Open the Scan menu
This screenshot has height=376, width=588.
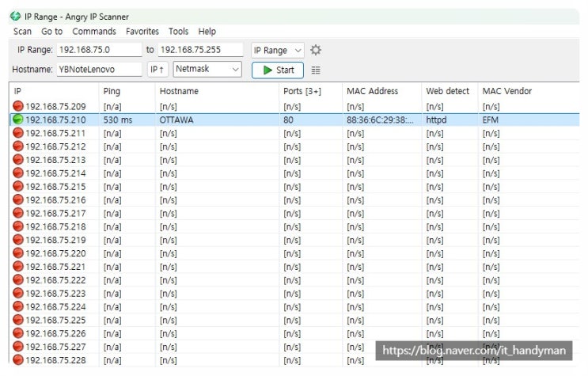point(22,32)
